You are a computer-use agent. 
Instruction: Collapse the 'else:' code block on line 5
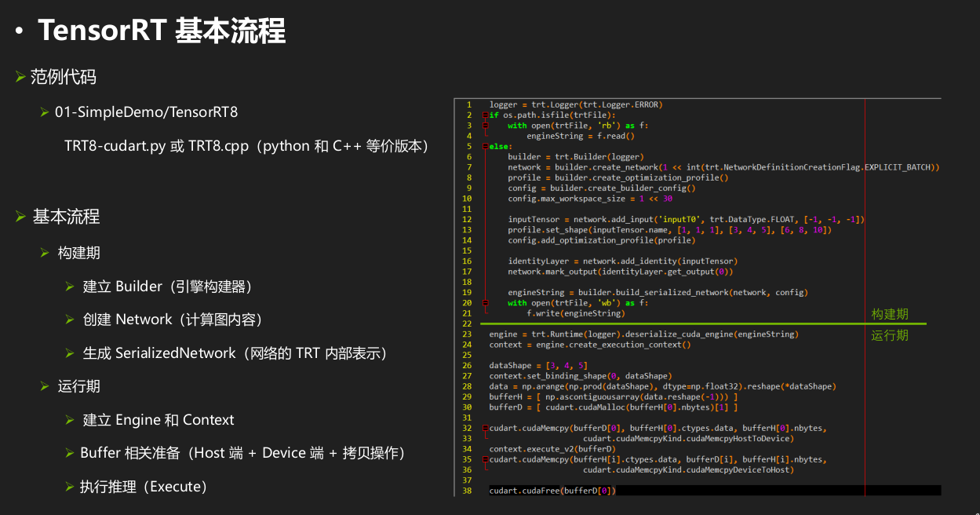pos(486,147)
